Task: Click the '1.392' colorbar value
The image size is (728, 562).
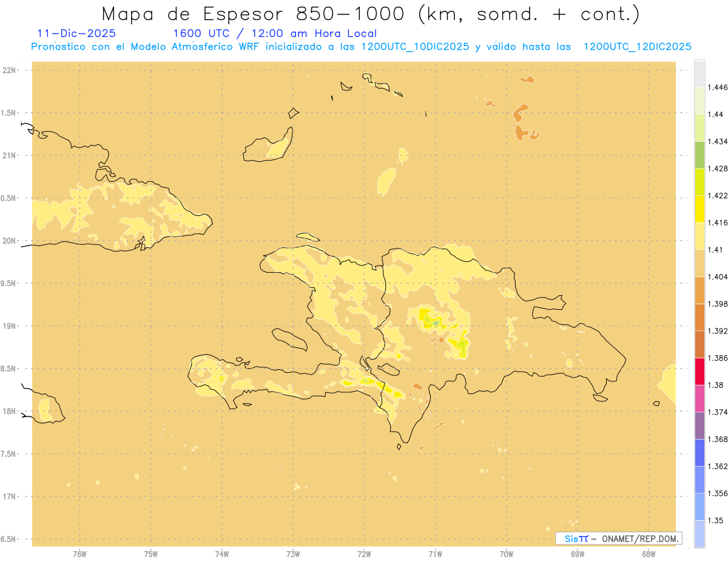Action: [717, 331]
